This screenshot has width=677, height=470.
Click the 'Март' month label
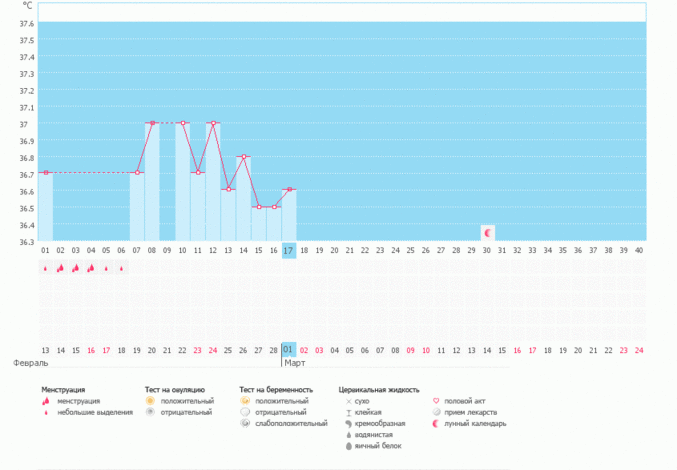[295, 363]
